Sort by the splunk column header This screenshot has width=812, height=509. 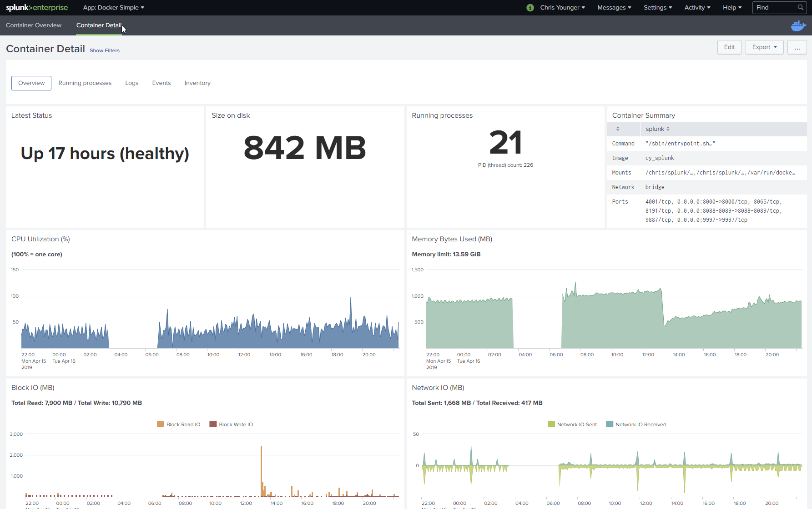[657, 129]
